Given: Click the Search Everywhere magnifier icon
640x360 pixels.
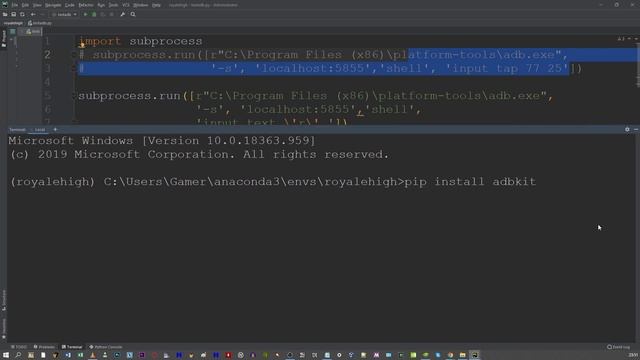Looking at the screenshot, I should tap(133, 14).
